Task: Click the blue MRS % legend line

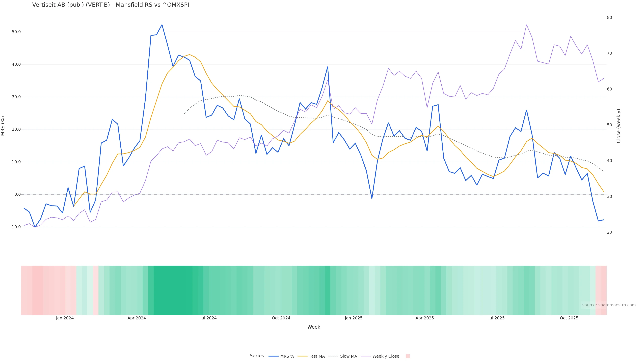Action: tap(273, 356)
